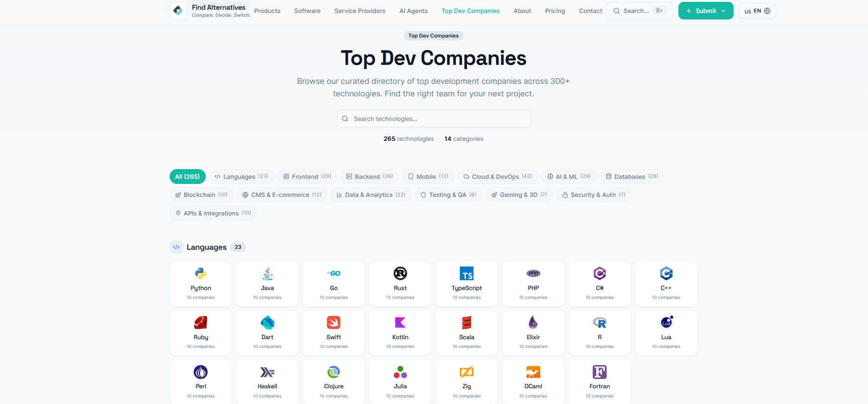
Task: Filter by Testing & QA category
Action: point(448,195)
